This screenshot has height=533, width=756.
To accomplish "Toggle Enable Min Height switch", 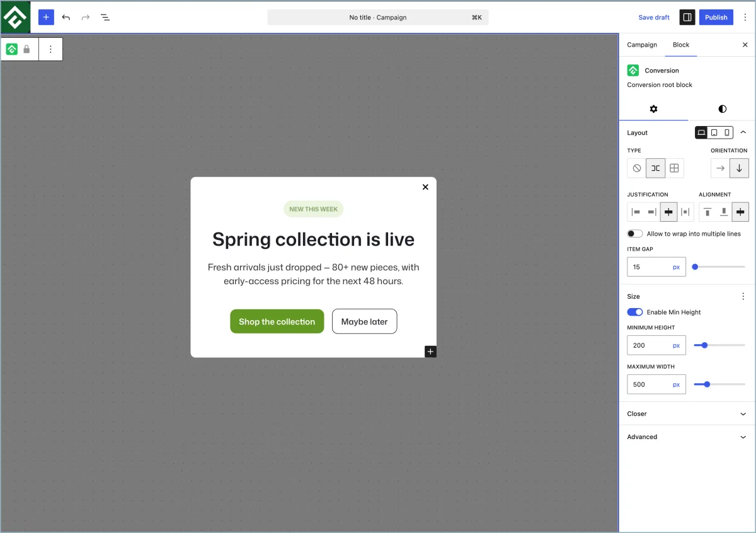I will pos(634,312).
